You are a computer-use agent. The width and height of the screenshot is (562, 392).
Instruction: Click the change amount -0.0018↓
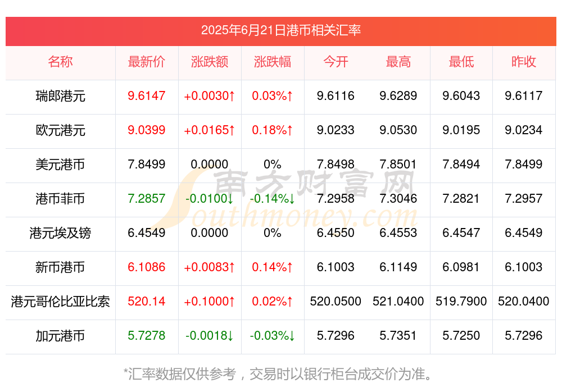[x=209, y=335]
